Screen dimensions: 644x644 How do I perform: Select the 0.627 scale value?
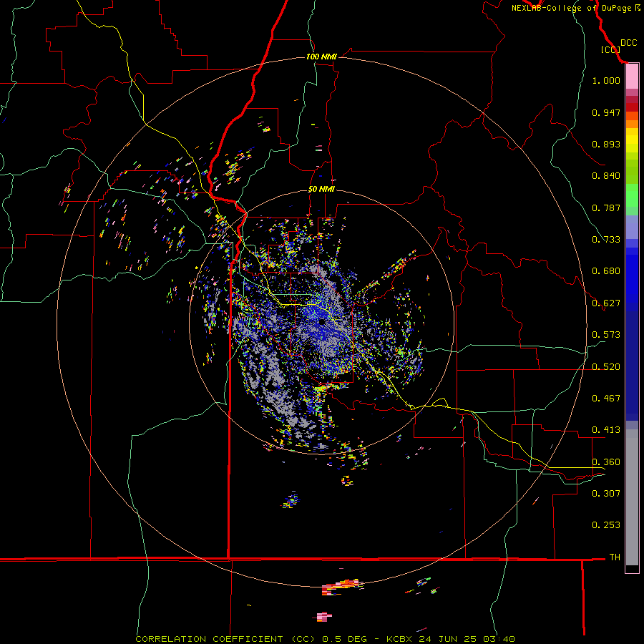tap(606, 303)
